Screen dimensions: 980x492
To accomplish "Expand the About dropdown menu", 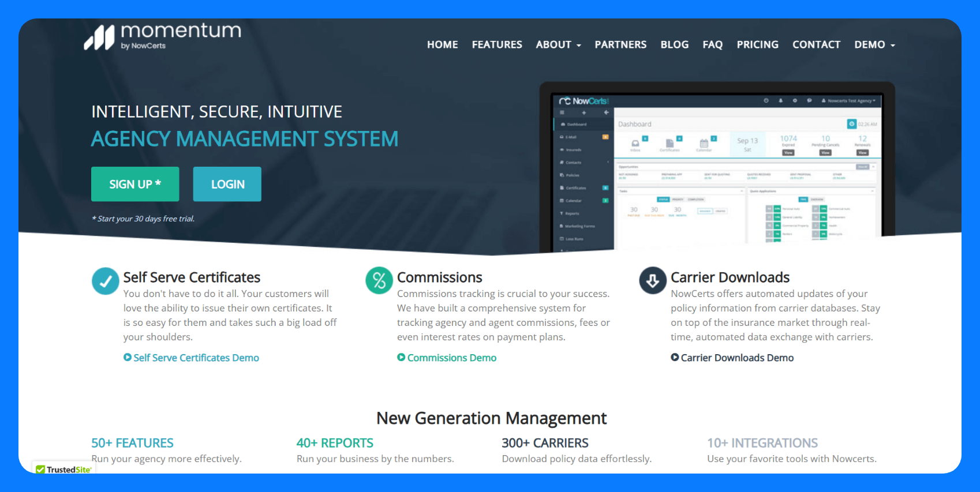I will click(558, 44).
